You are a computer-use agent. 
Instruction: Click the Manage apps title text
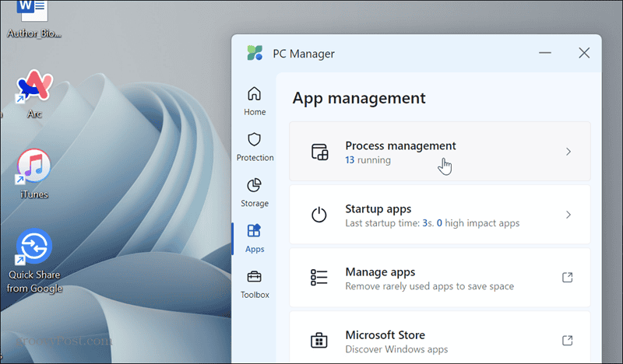tap(380, 272)
